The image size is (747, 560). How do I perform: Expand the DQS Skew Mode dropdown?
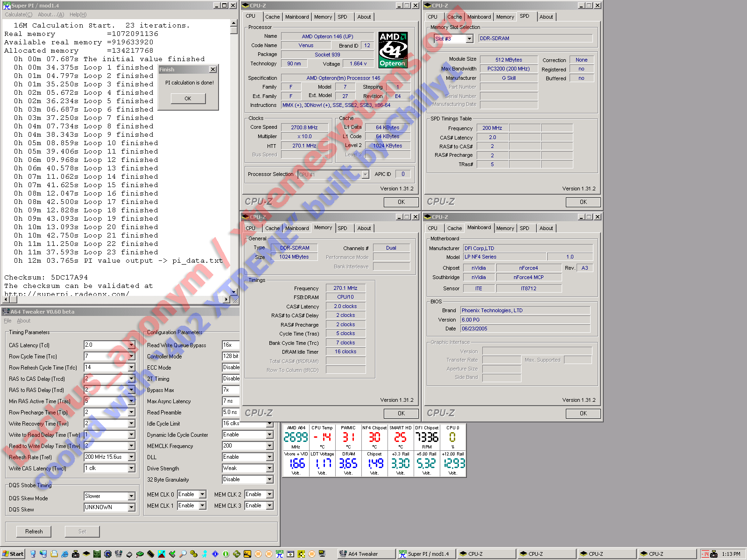pos(132,497)
